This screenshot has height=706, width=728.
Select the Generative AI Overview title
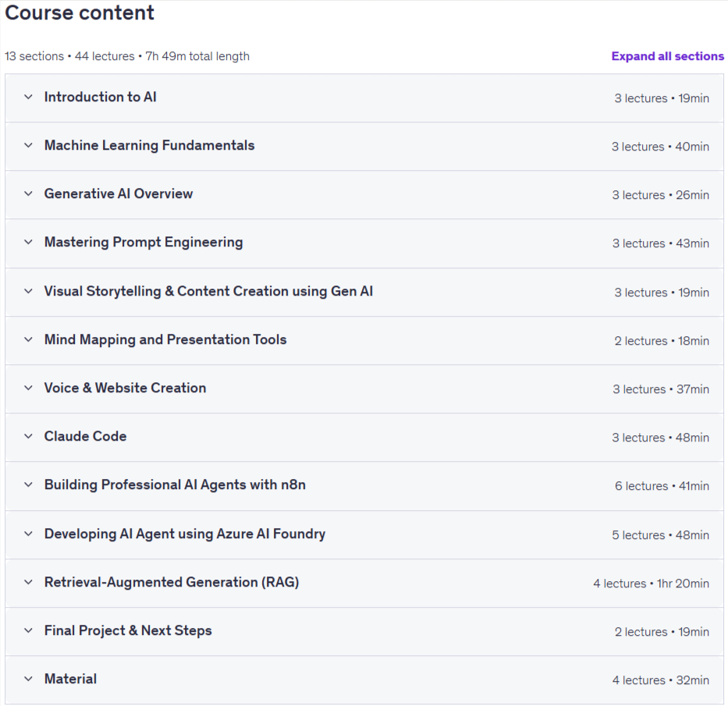[119, 193]
